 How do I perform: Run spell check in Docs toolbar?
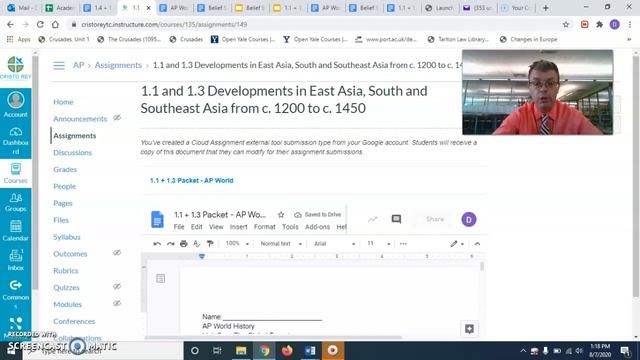(197, 244)
